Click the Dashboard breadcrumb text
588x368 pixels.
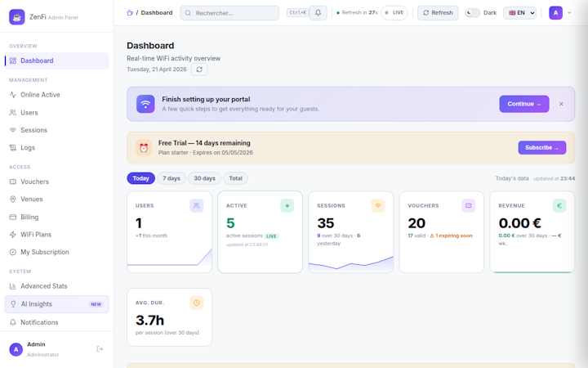157,13
